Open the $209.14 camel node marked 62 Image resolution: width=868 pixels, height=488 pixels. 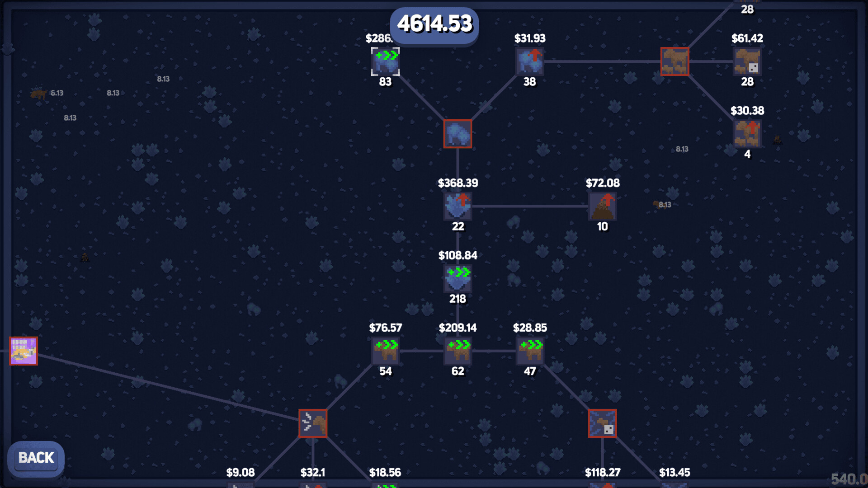tap(458, 351)
